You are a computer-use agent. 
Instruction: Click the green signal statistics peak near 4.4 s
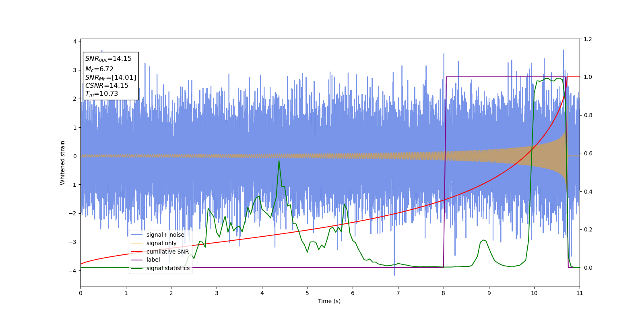click(x=279, y=161)
